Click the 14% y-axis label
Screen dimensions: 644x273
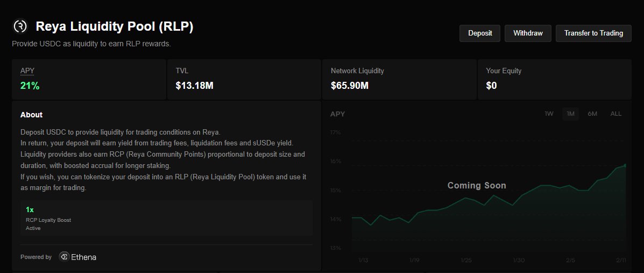point(336,219)
